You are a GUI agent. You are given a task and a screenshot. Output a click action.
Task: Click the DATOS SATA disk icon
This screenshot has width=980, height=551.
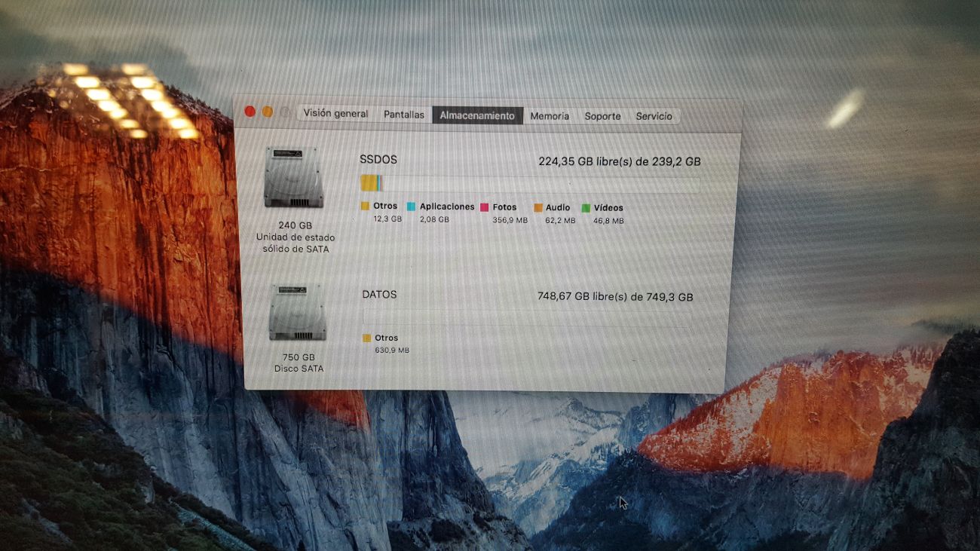(x=298, y=312)
